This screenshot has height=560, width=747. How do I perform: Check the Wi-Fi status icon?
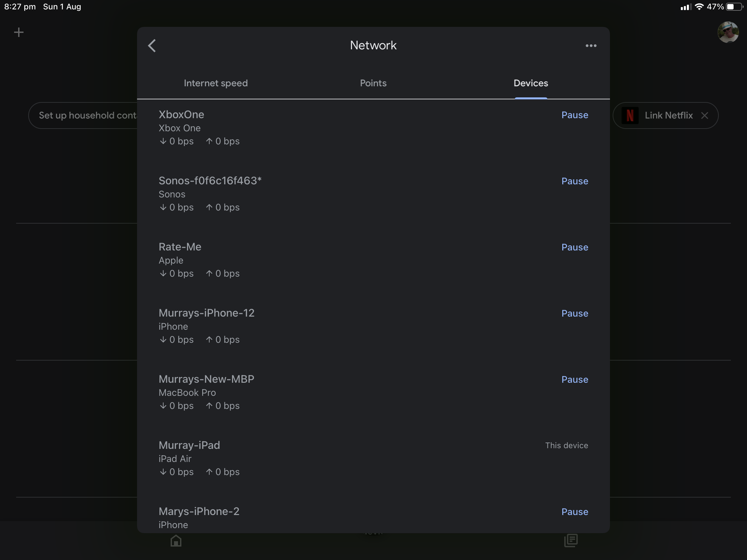coord(699,7)
